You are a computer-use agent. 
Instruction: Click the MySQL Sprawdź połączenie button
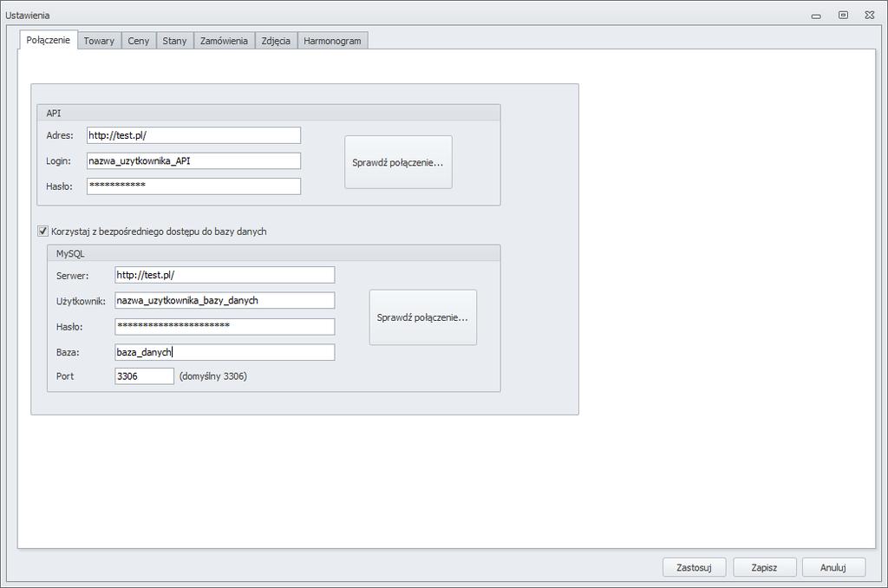(x=422, y=317)
